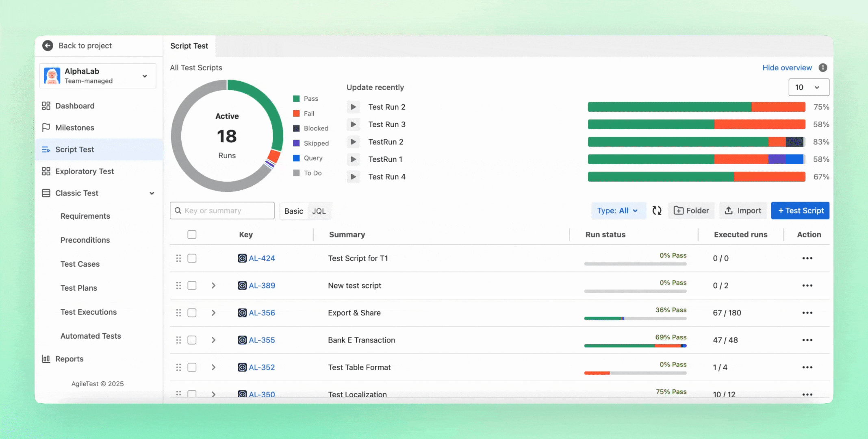
Task: Open Exploratory Test in the sidebar
Action: 85,172
